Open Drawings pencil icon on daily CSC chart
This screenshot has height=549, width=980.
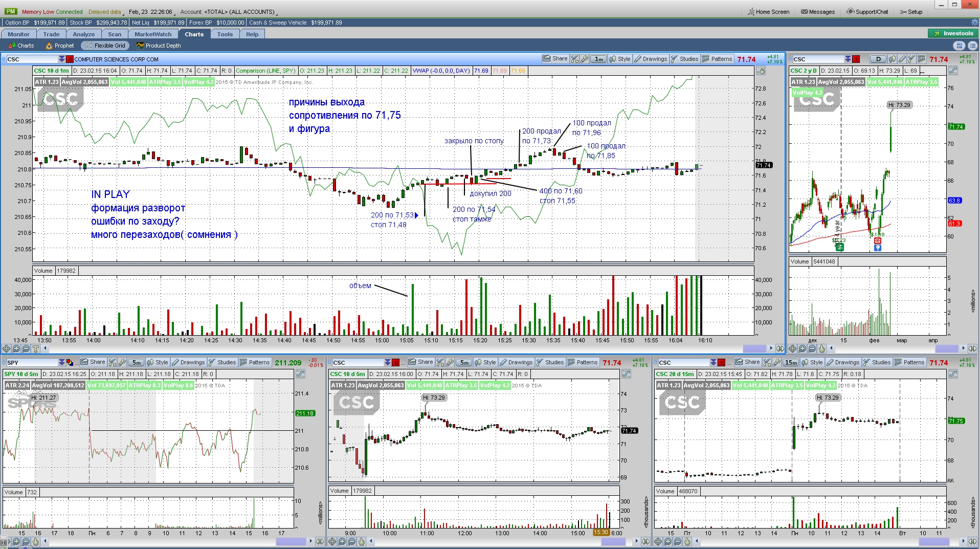(902, 59)
